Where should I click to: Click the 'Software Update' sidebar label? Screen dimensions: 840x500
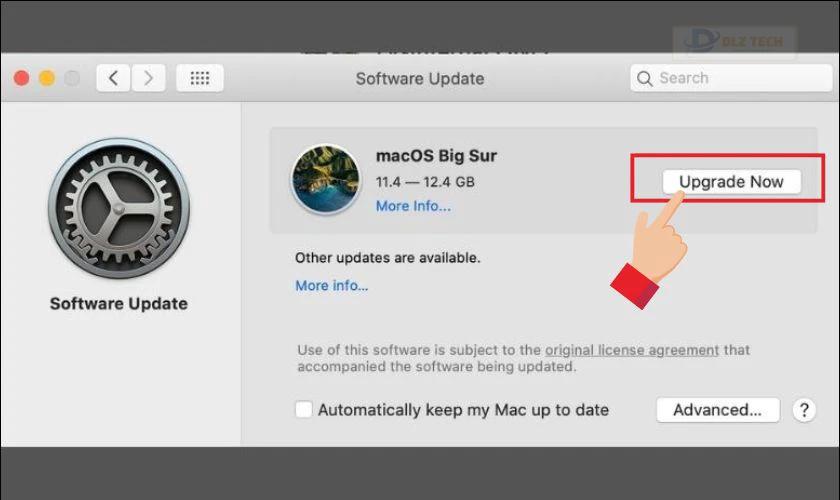pyautogui.click(x=119, y=304)
